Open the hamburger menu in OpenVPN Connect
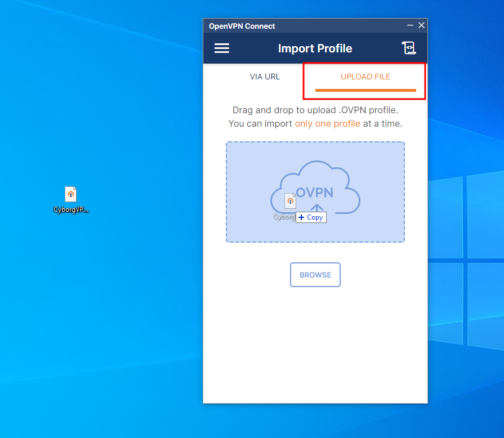Image resolution: width=504 pixels, height=438 pixels. (222, 48)
